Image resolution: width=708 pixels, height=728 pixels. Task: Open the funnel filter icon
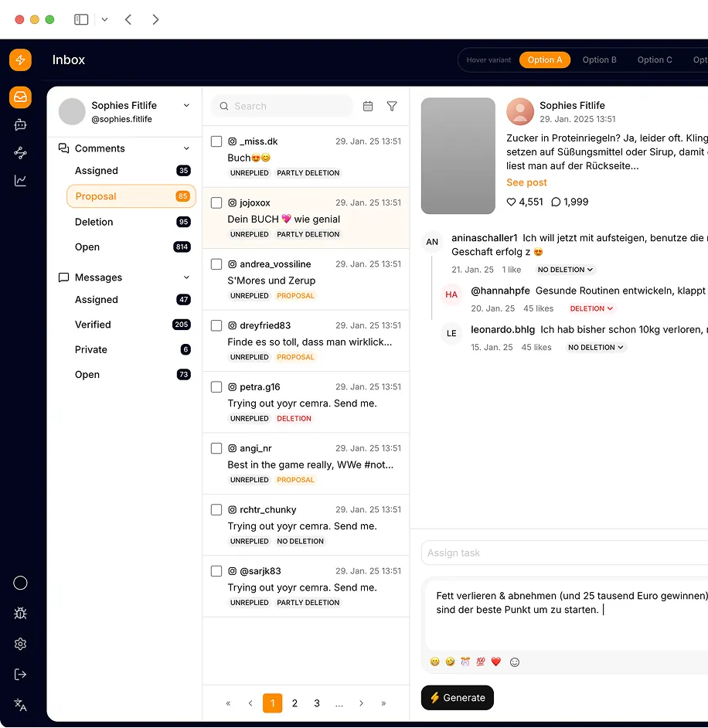pyautogui.click(x=392, y=107)
